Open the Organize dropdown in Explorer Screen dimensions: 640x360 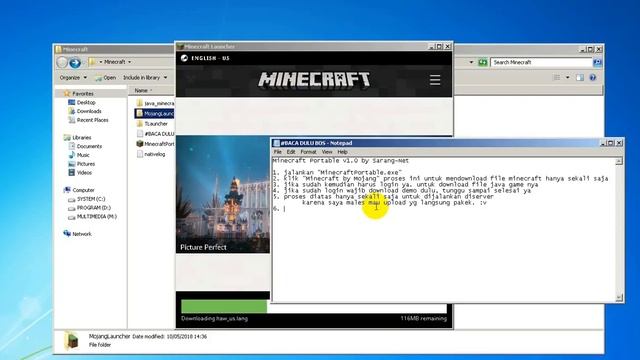pos(73,78)
